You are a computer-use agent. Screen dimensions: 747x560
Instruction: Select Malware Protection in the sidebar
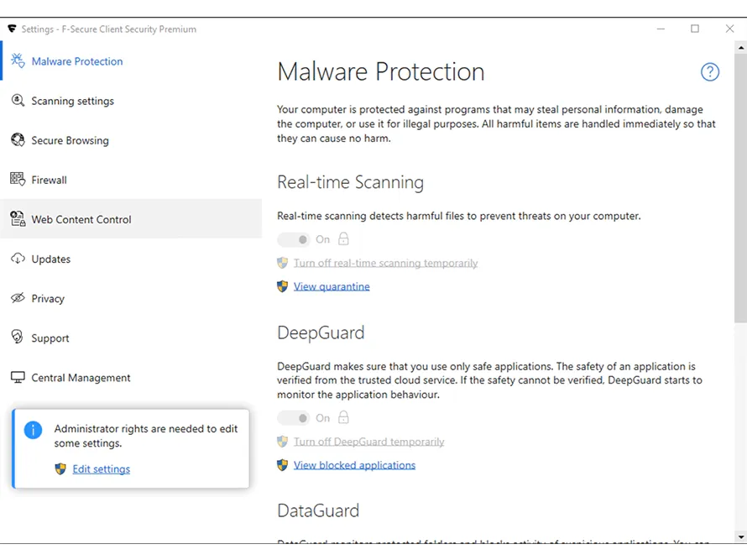coord(77,61)
